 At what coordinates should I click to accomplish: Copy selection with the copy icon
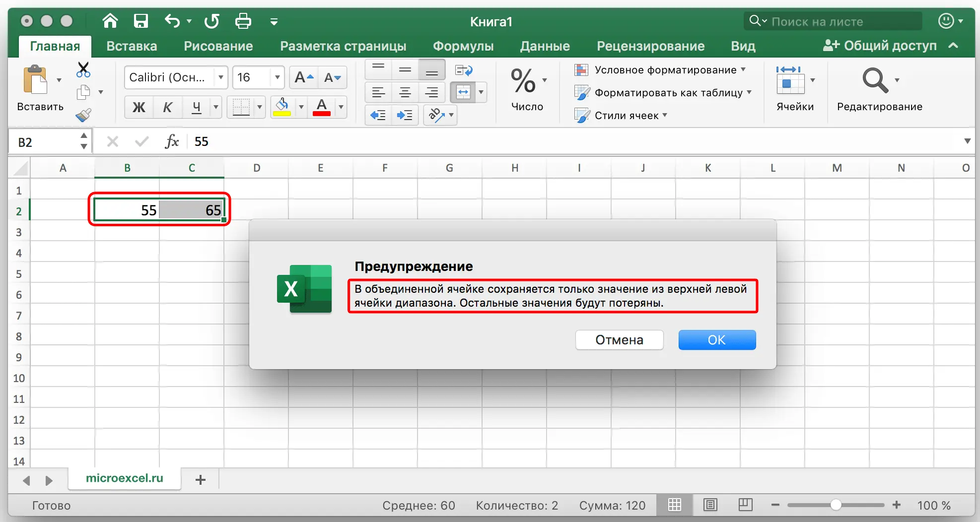click(83, 92)
